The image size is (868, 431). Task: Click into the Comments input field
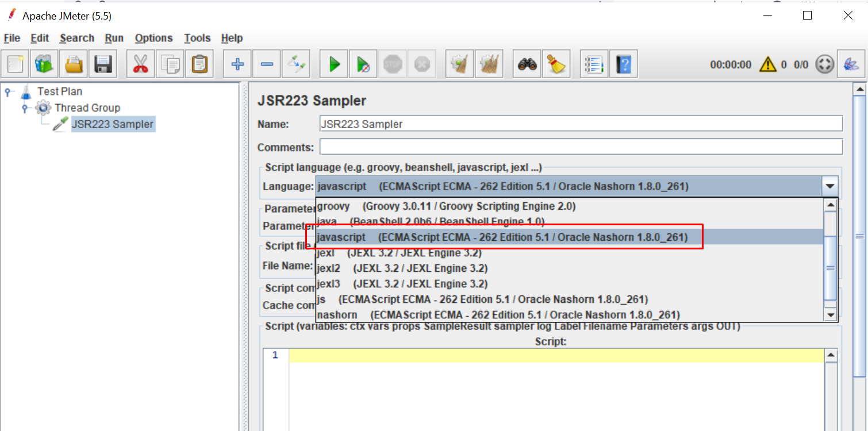581,147
